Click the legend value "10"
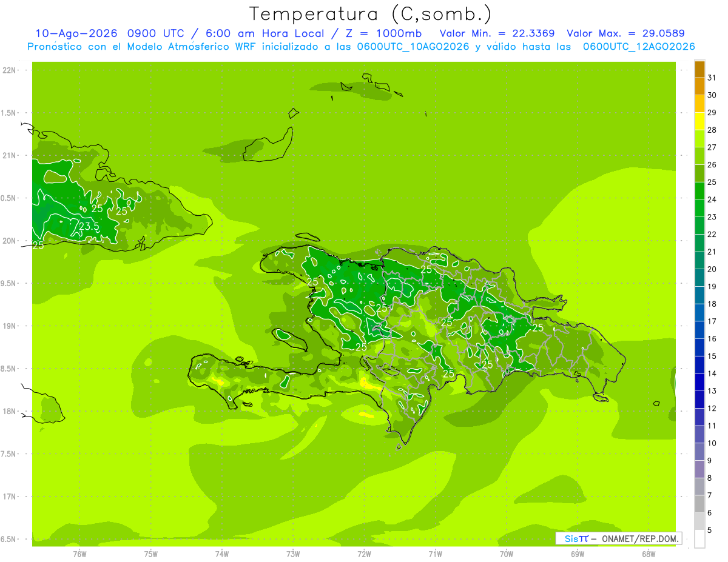Image resolution: width=728 pixels, height=562 pixels. 712,443
